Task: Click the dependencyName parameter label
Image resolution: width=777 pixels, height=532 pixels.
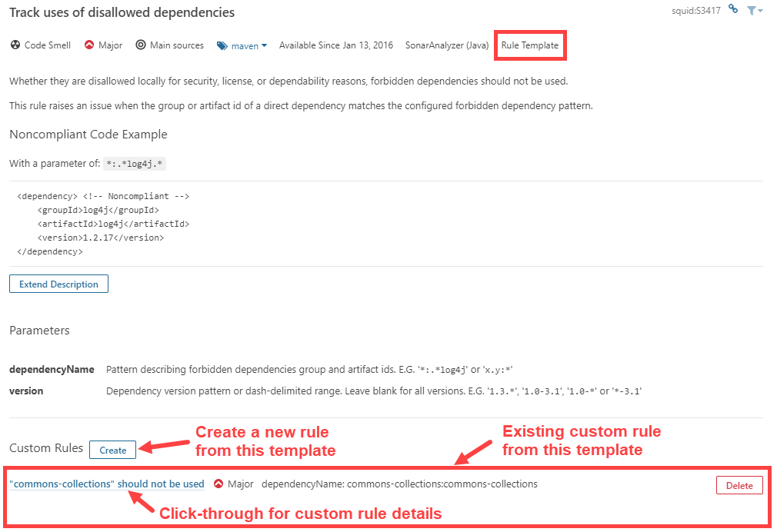Action: (52, 369)
